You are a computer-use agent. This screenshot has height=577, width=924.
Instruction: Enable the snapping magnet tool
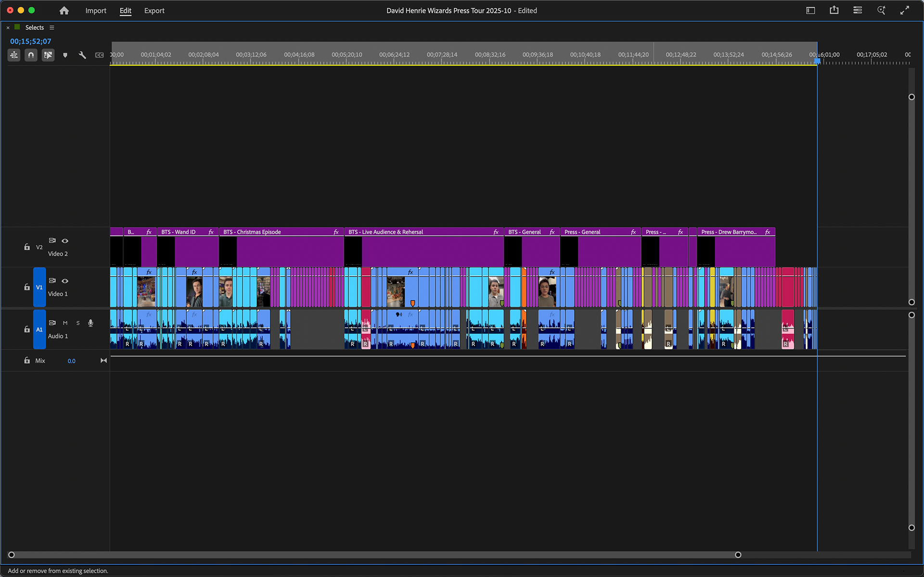tap(31, 55)
